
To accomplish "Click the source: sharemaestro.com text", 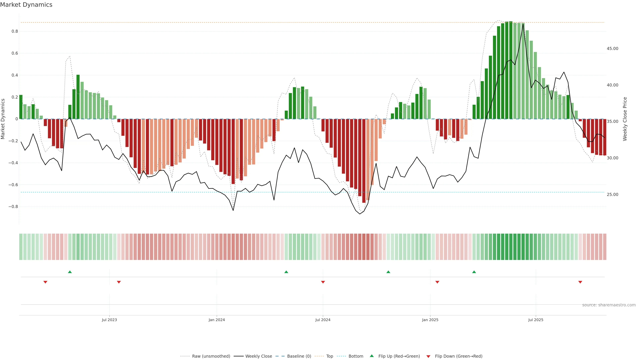I will coord(609,305).
